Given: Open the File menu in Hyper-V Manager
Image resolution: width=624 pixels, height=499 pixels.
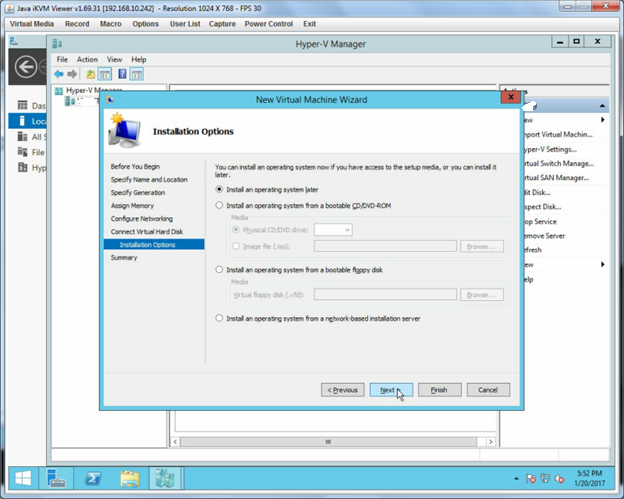Looking at the screenshot, I should (62, 59).
